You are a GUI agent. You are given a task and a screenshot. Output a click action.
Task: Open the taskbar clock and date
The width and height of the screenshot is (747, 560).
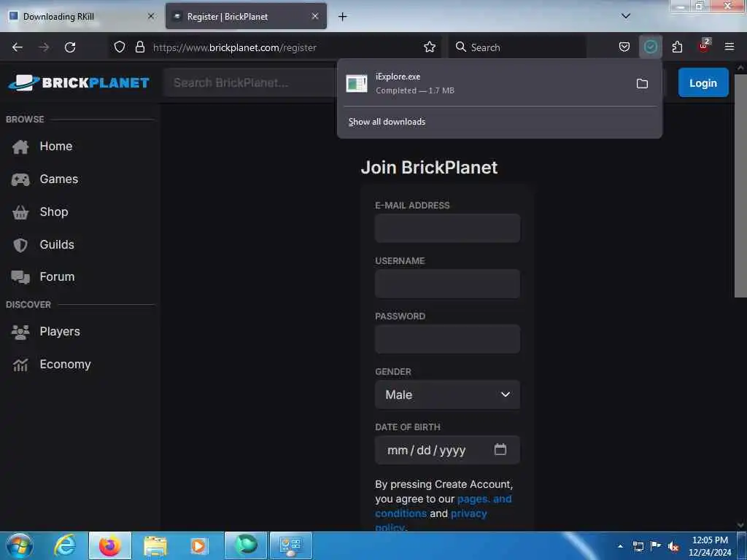[x=710, y=546]
